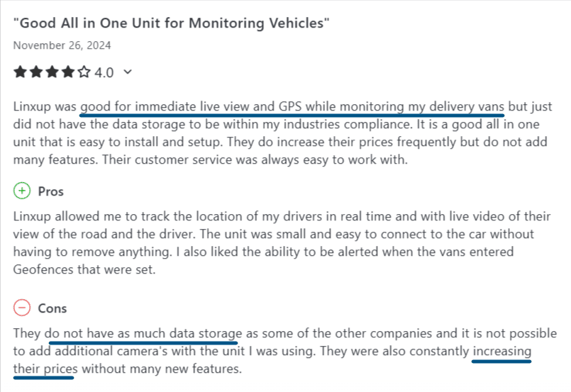Click the second filled rating star
Image resolution: width=571 pixels, height=392 pixels.
click(36, 72)
